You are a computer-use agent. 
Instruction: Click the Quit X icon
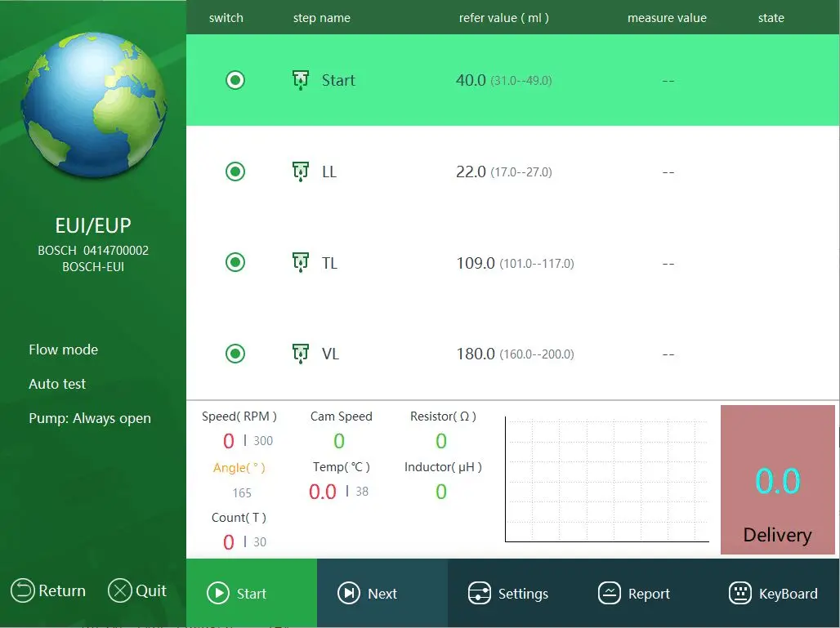(120, 590)
